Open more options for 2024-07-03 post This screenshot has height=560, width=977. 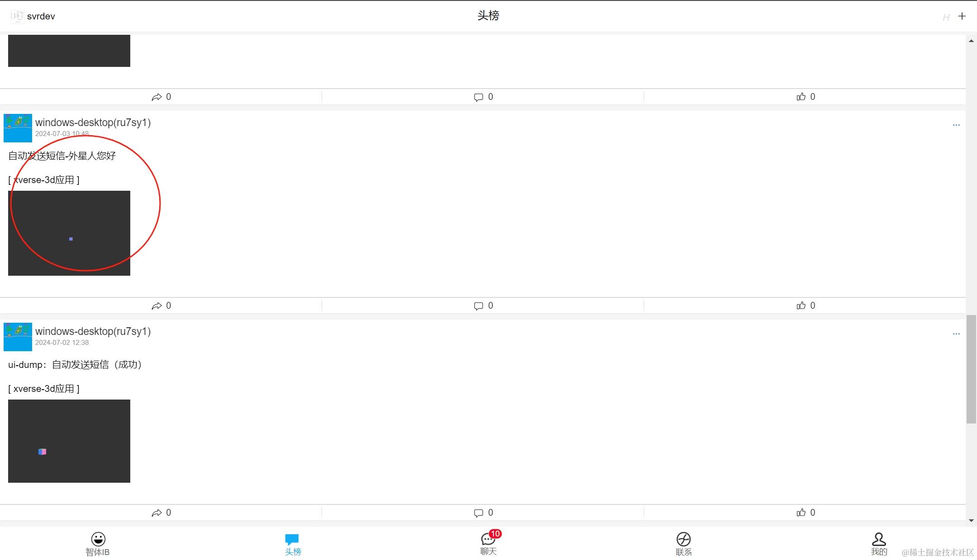(x=956, y=125)
